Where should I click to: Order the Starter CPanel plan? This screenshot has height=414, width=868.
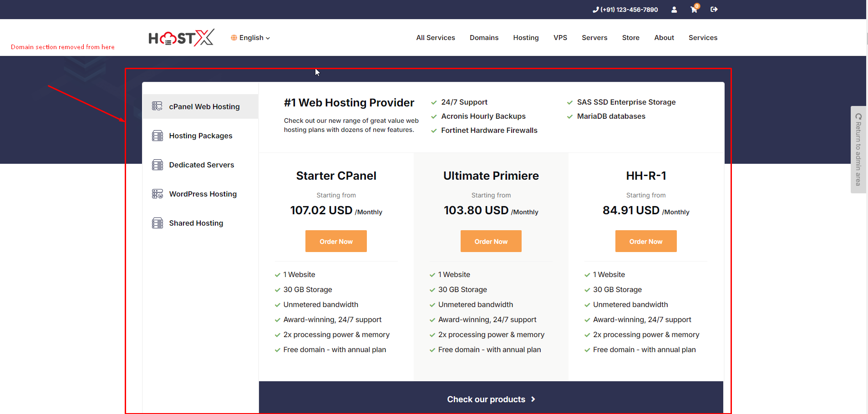pyautogui.click(x=336, y=241)
